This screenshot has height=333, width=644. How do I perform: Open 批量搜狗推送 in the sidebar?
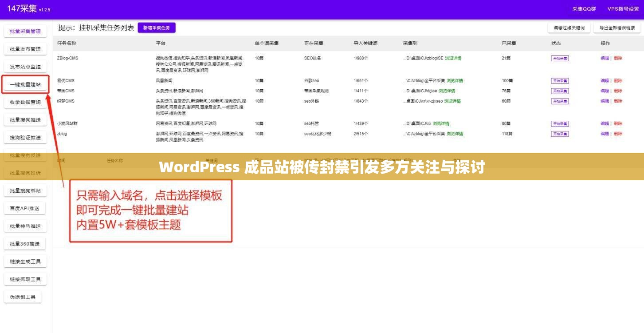(x=25, y=120)
